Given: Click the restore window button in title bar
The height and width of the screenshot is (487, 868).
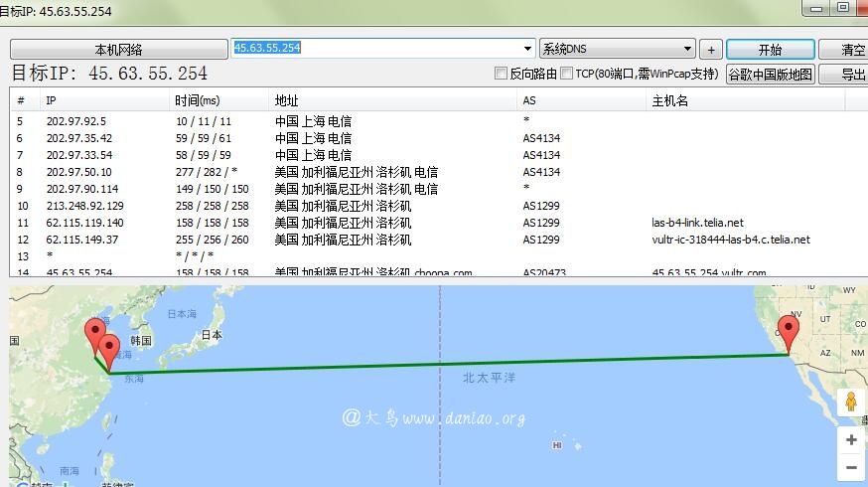Looking at the screenshot, I should [843, 7].
